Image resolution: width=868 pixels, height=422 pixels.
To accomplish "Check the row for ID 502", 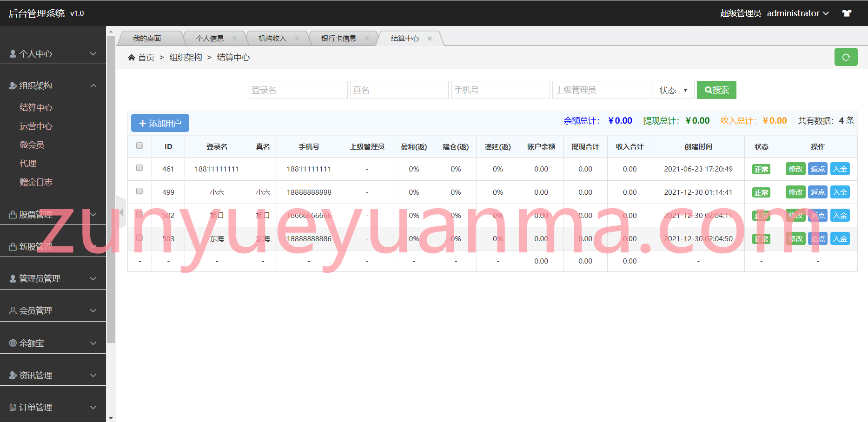I will [x=139, y=214].
